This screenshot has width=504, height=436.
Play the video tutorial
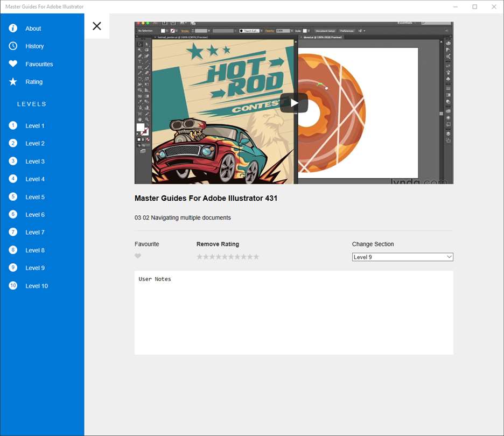tap(294, 103)
